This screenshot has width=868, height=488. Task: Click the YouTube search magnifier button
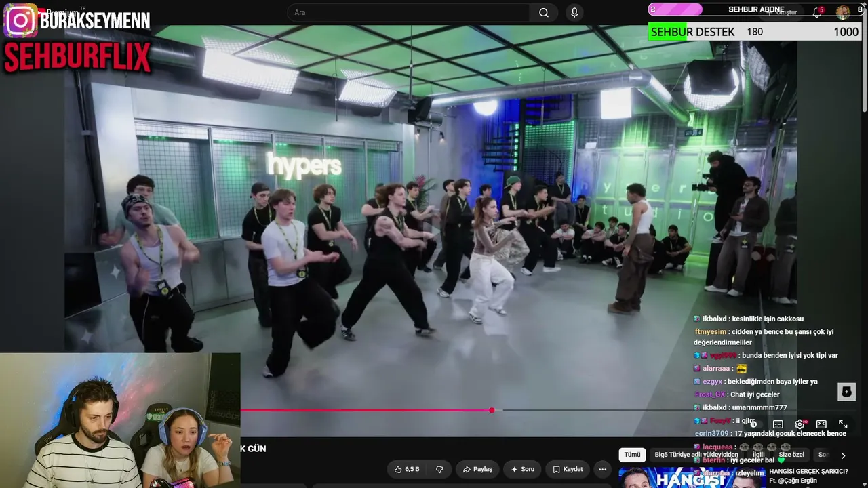pyautogui.click(x=544, y=12)
